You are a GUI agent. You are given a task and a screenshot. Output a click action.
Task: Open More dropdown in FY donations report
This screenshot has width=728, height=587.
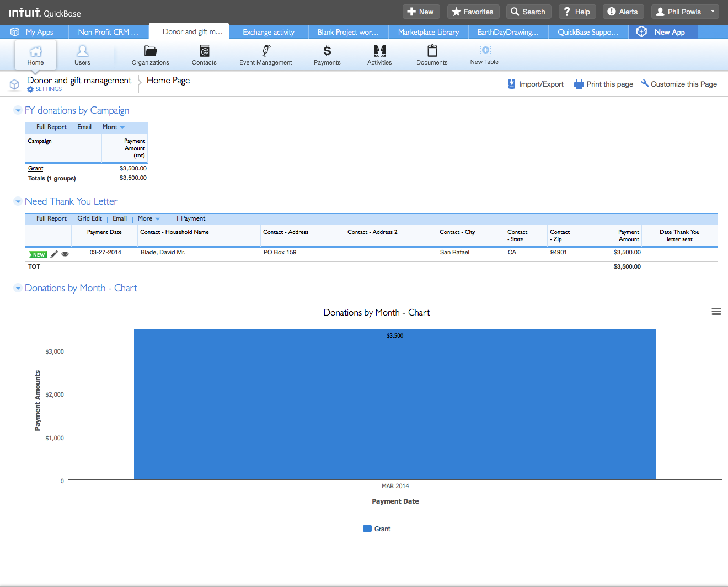point(114,127)
